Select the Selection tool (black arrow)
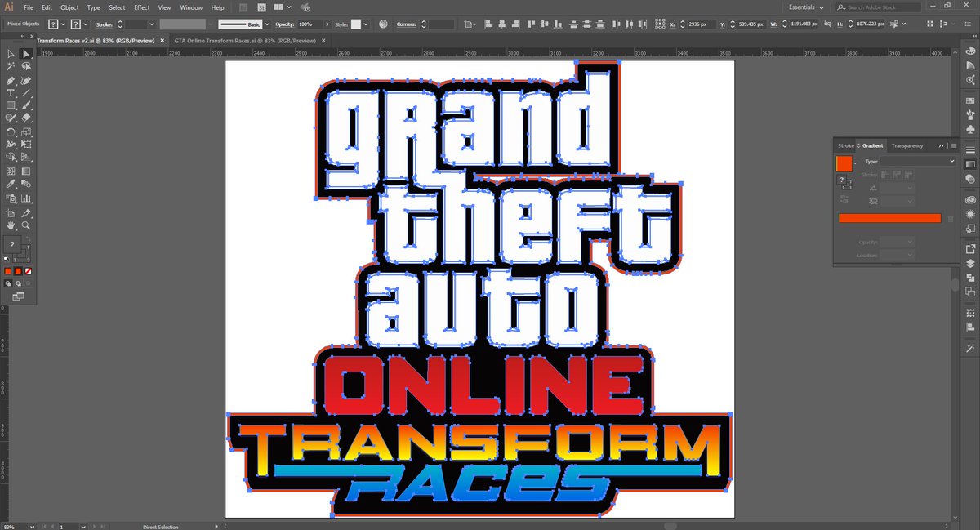This screenshot has height=530, width=980. [11, 54]
